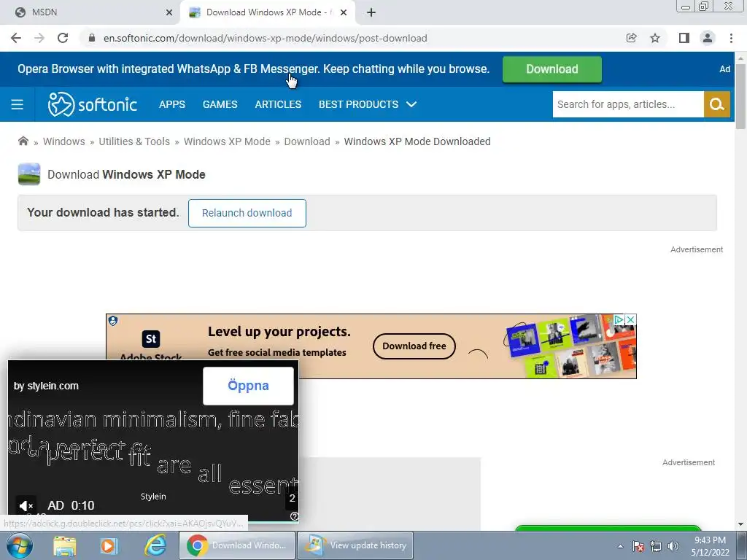The height and width of the screenshot is (560, 747).
Task: Open the Windows breadcrumb link
Action: click(x=64, y=141)
